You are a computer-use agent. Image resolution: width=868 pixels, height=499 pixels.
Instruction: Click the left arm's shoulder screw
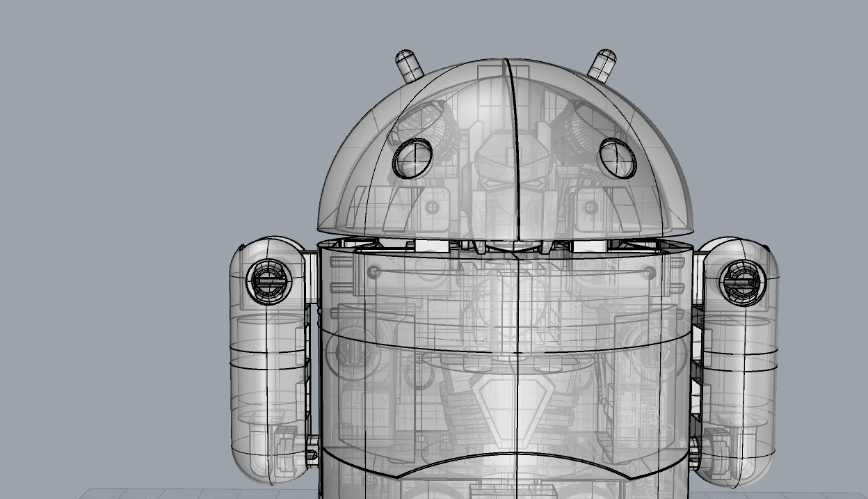(269, 282)
